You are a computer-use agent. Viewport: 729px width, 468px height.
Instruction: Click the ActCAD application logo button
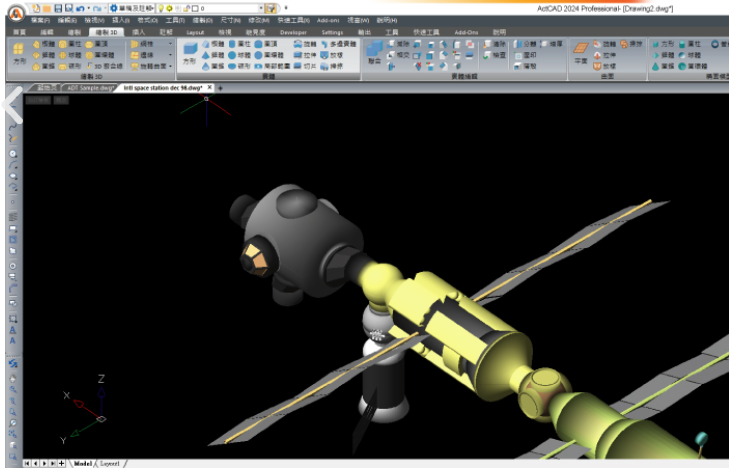(17, 8)
